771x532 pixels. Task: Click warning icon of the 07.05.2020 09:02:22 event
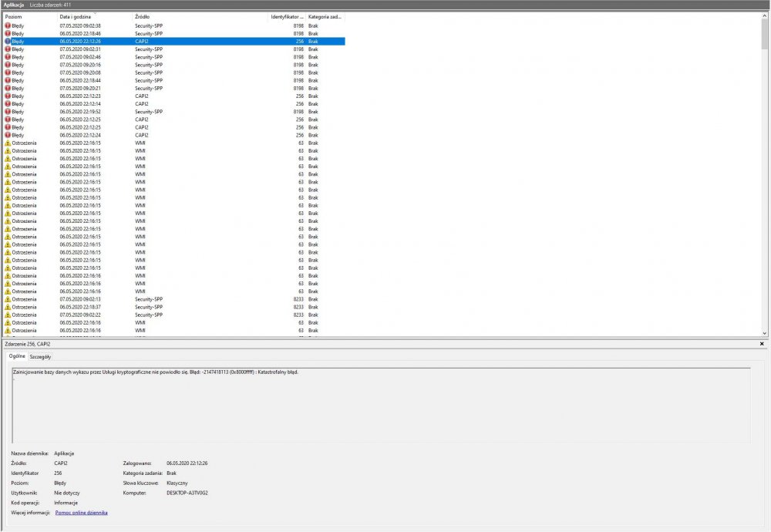[x=8, y=315]
